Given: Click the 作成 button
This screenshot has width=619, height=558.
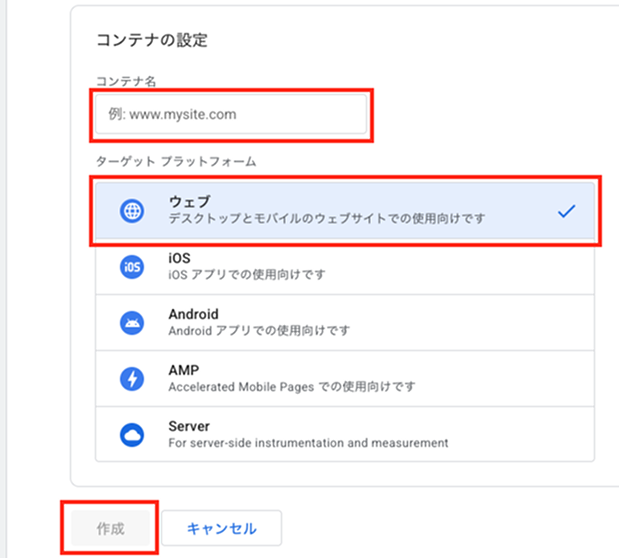Looking at the screenshot, I should tap(111, 528).
